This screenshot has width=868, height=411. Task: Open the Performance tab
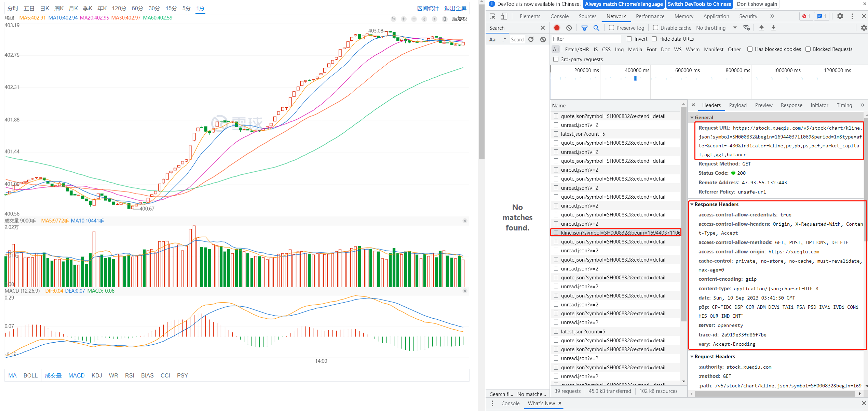(650, 16)
